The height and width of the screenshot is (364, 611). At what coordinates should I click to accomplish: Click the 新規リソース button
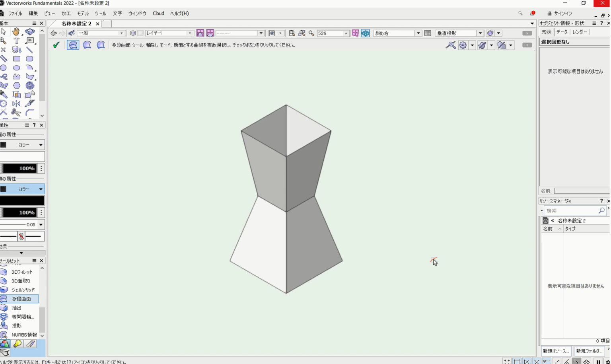pyautogui.click(x=556, y=351)
